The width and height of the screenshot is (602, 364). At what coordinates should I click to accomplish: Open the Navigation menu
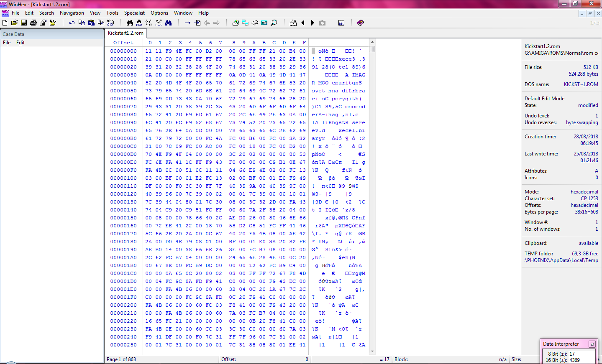72,13
